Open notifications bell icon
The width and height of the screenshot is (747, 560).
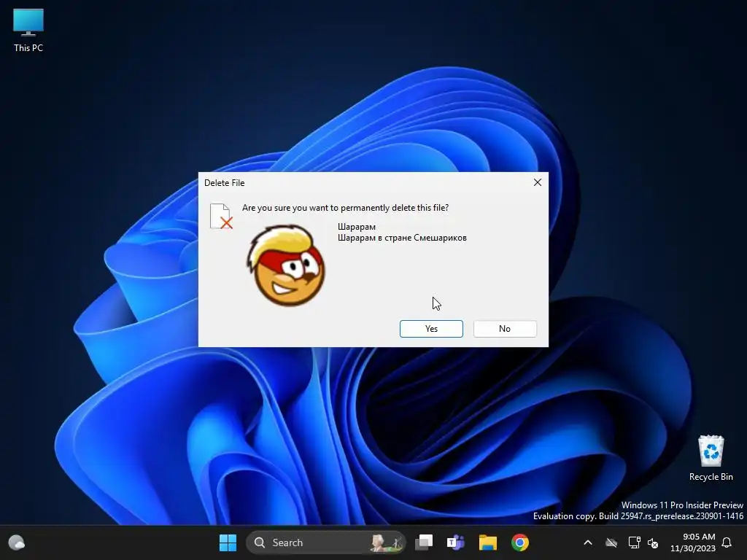click(x=727, y=542)
